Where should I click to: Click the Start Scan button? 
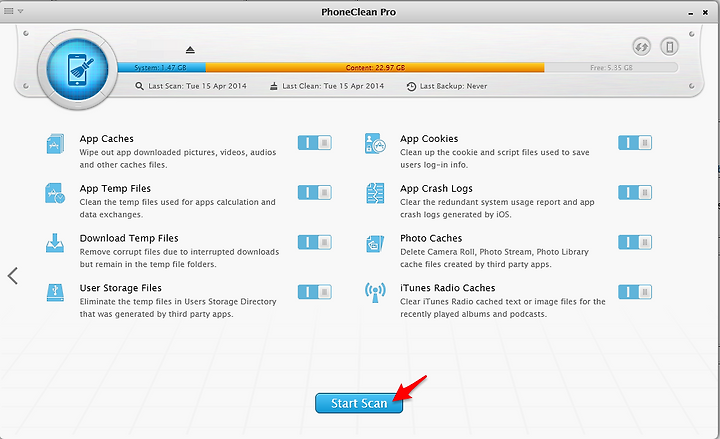(x=359, y=403)
